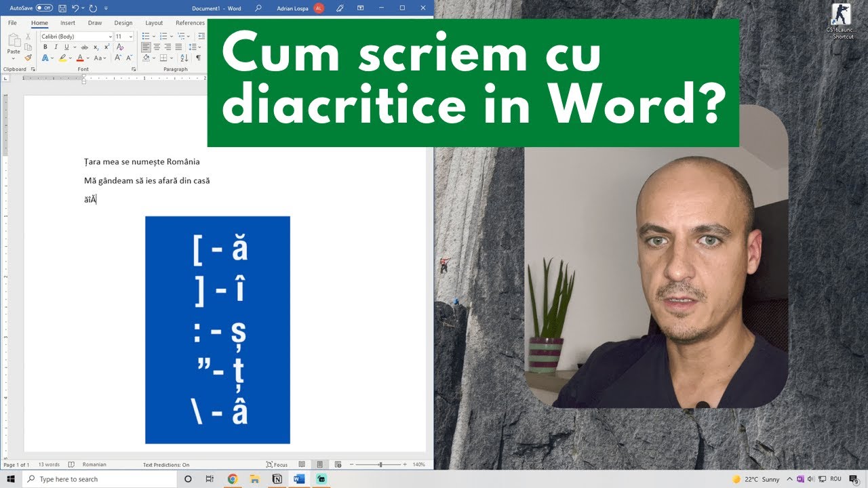Click the blue diacritics key image in document

coord(218,330)
